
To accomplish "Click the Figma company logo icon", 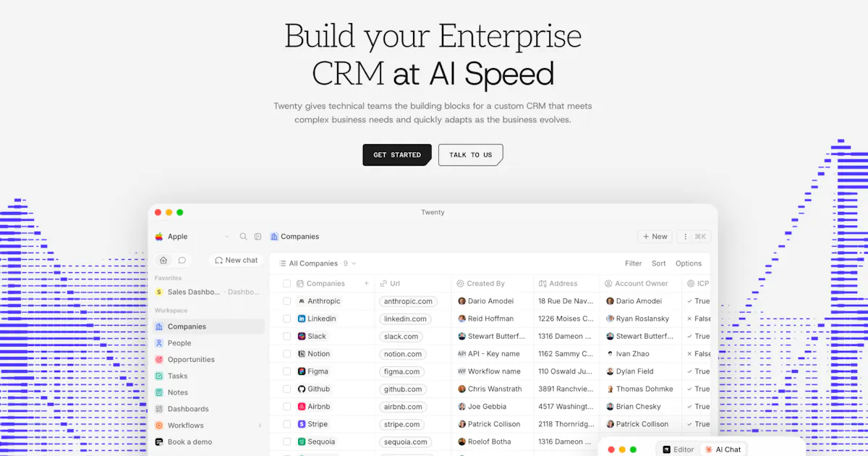I will pos(302,371).
